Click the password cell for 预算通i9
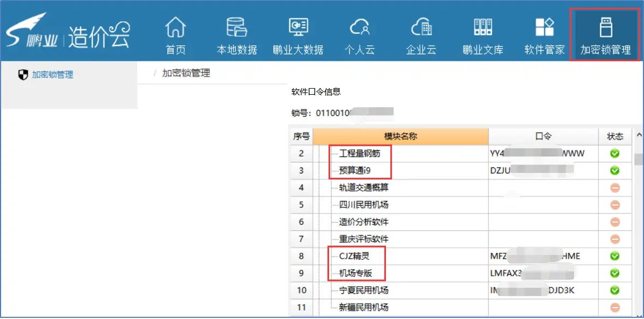 coord(543,170)
